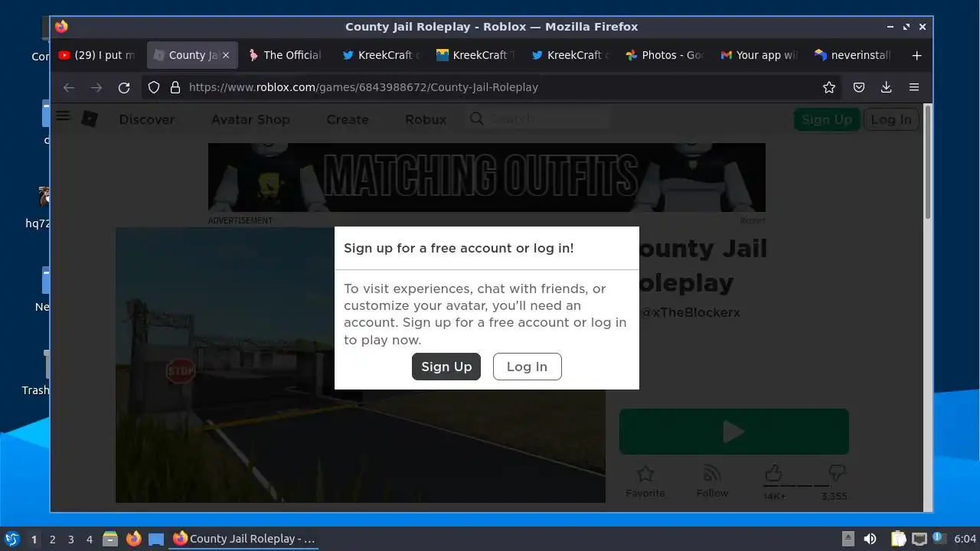Open network tray icon
This screenshot has width=980, height=551.
919,539
